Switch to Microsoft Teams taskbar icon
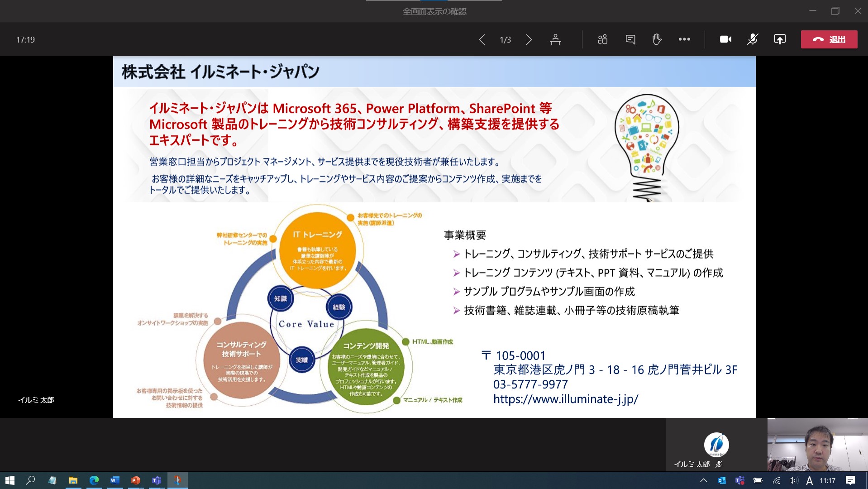The image size is (868, 489). (x=157, y=480)
